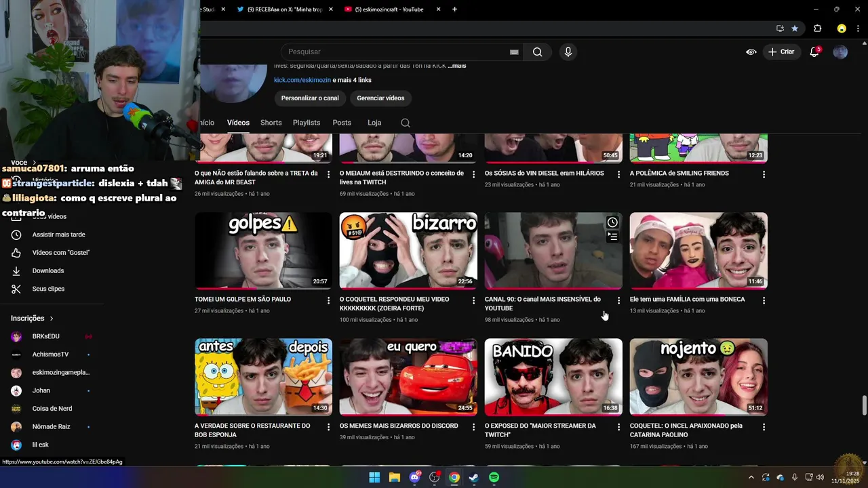Screen dimensions: 868x488
Task: Switch to the RECEBA on X browser tab
Action: tap(284, 9)
